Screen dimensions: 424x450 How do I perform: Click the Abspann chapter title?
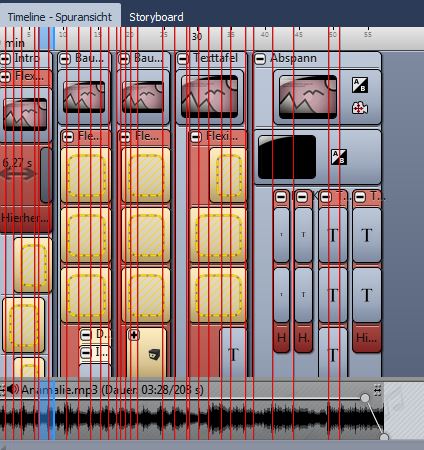(293, 58)
